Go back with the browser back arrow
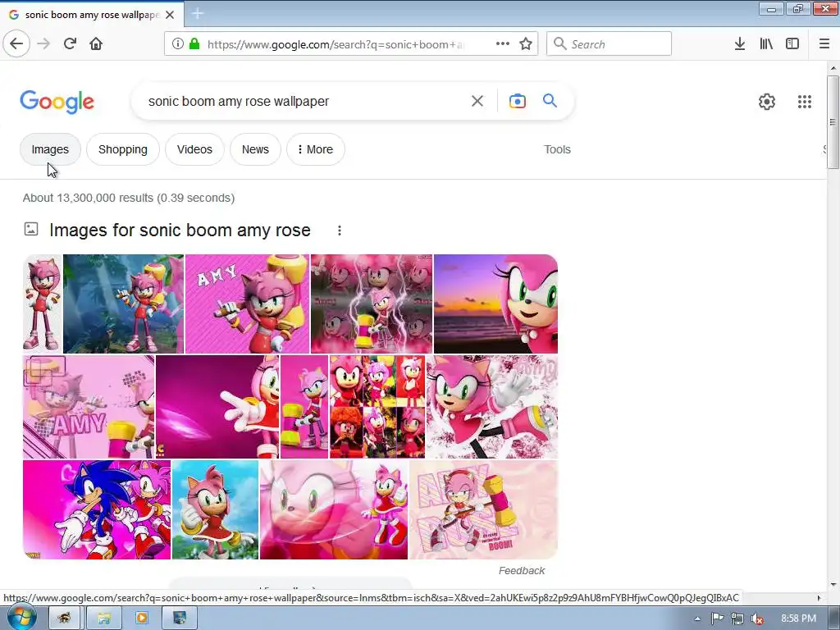Screen dimensions: 840x630 pos(16,44)
